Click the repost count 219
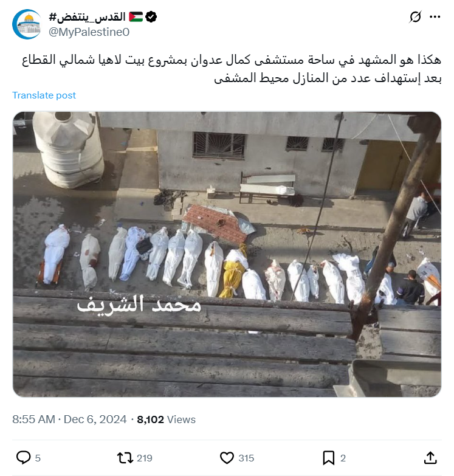This screenshot has height=476, width=454. click(145, 458)
